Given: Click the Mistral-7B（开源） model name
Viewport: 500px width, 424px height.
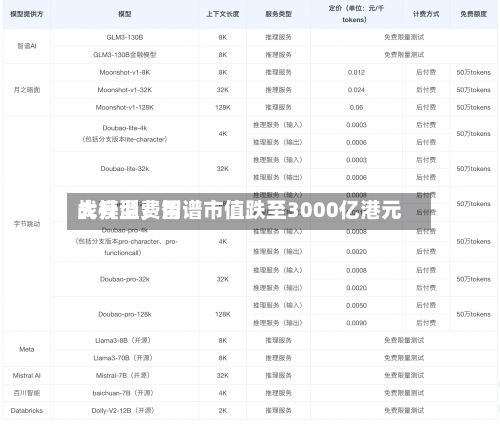Looking at the screenshot, I should click(124, 376).
